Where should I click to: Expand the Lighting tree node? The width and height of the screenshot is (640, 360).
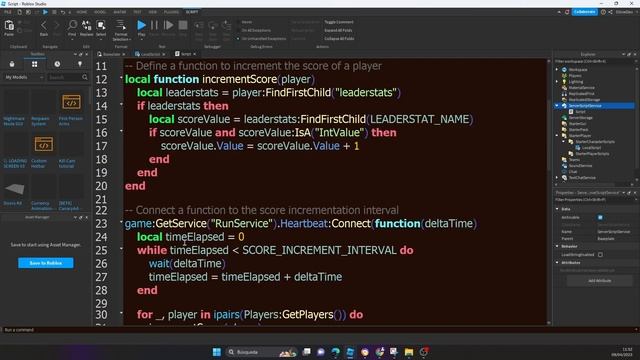[x=557, y=82]
